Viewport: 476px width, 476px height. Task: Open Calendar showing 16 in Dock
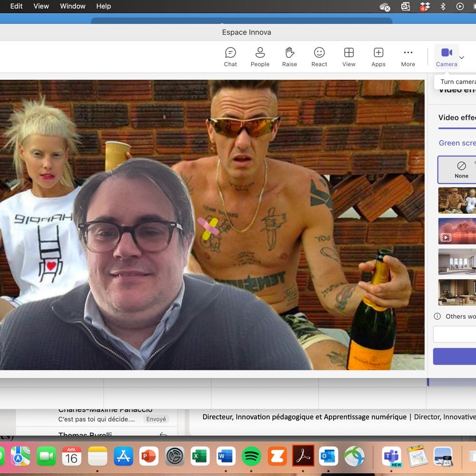pyautogui.click(x=72, y=456)
